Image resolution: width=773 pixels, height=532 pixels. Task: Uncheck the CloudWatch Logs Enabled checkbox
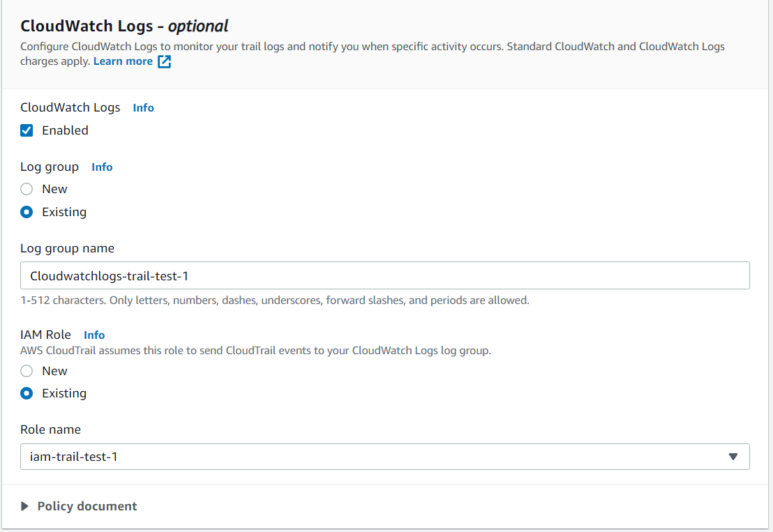pyautogui.click(x=27, y=130)
